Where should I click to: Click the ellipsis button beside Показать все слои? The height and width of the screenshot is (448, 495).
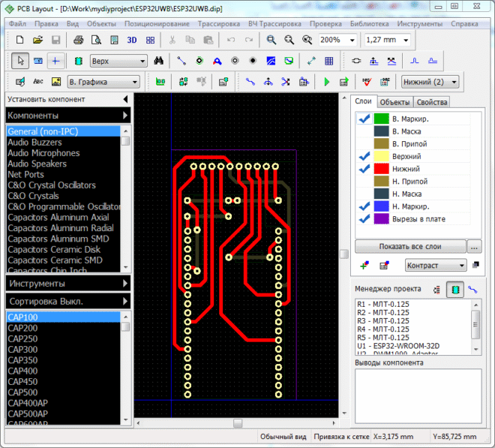pyautogui.click(x=474, y=246)
